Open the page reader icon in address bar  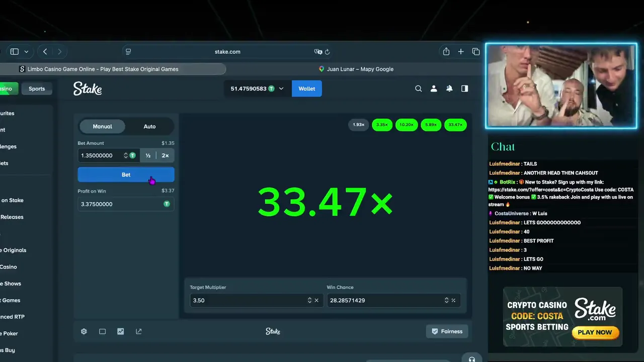click(x=128, y=52)
